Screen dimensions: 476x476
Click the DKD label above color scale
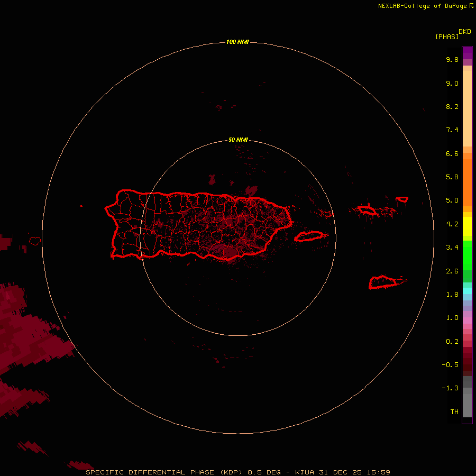[465, 31]
